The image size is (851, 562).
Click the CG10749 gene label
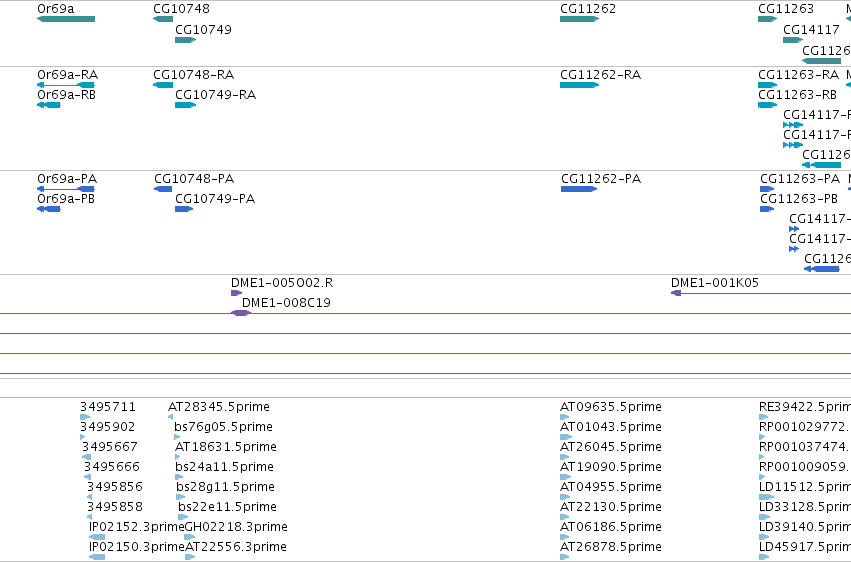click(x=204, y=29)
